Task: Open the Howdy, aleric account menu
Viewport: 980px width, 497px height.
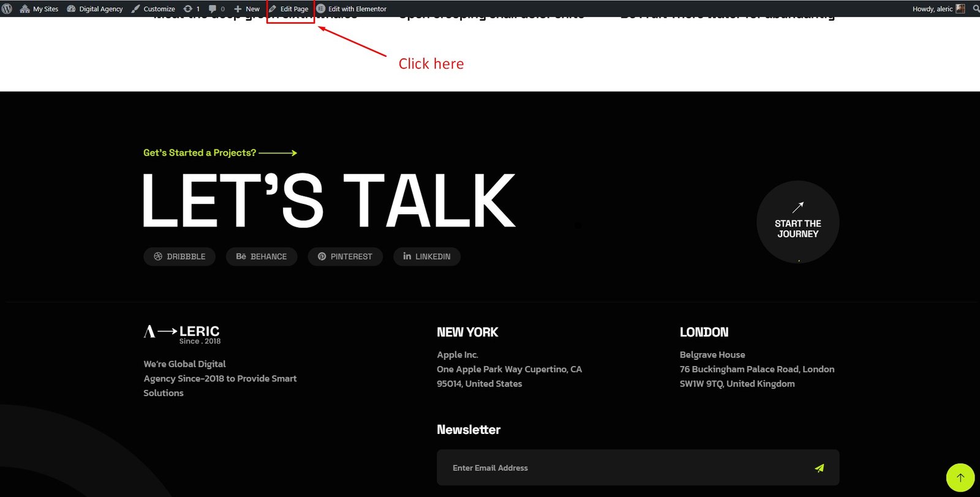Action: coord(938,9)
